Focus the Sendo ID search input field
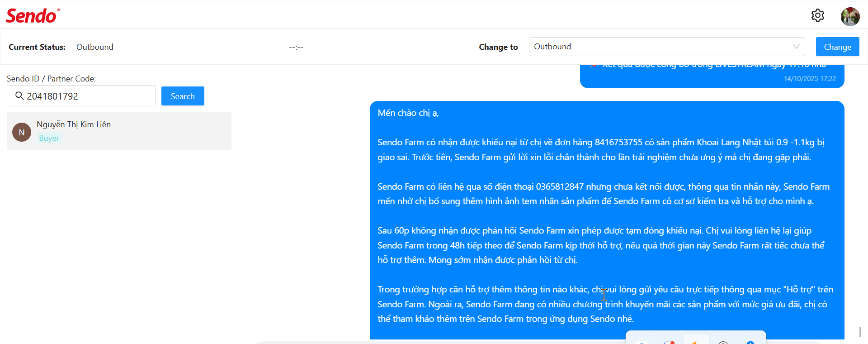 click(81, 96)
